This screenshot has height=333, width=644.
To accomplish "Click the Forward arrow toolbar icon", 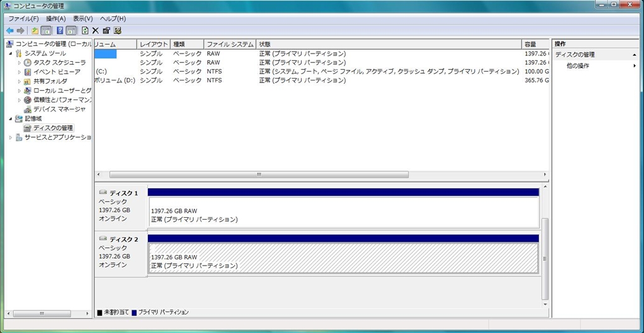I will click(19, 30).
